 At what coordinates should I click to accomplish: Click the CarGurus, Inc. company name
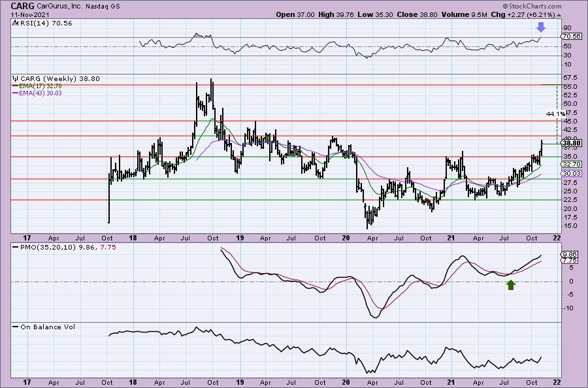pyautogui.click(x=59, y=7)
